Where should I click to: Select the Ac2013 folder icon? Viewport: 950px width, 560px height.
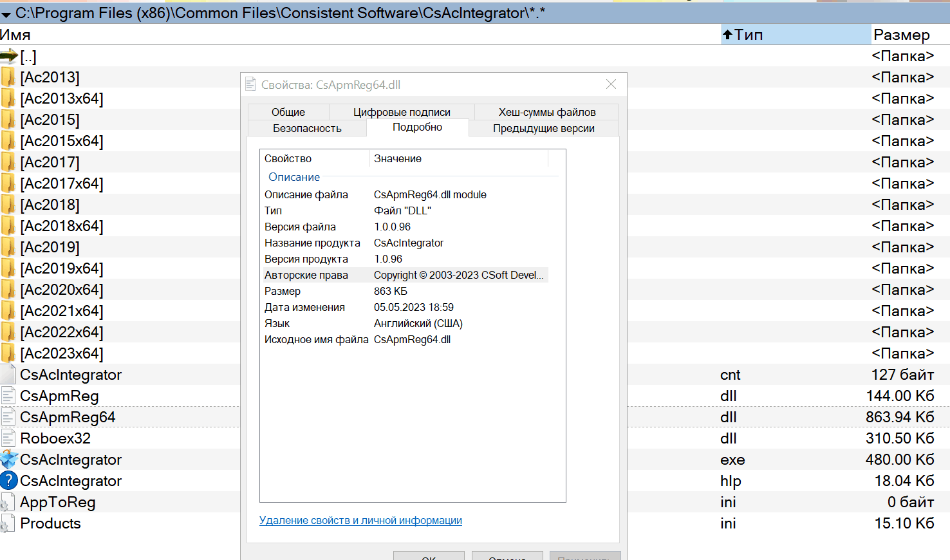coord(8,78)
